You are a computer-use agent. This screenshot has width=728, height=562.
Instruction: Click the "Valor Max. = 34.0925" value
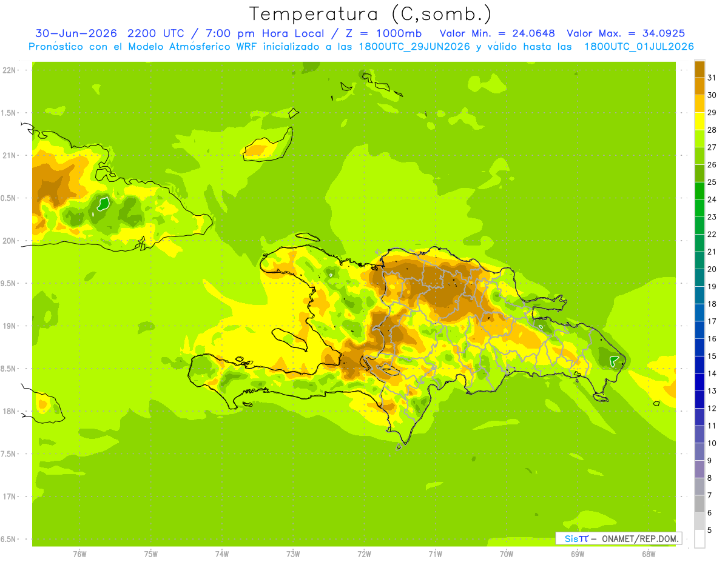pyautogui.click(x=626, y=33)
